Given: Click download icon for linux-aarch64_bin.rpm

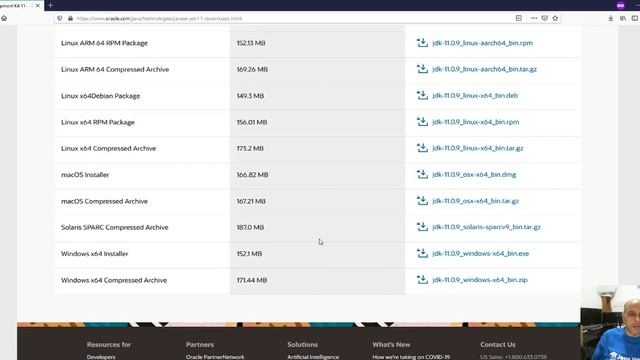Looking at the screenshot, I should [x=422, y=42].
